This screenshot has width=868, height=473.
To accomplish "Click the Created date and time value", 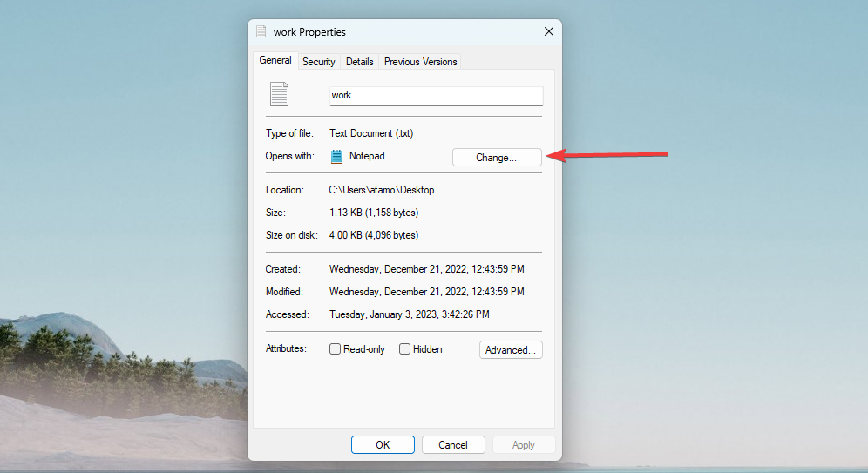I will (426, 269).
